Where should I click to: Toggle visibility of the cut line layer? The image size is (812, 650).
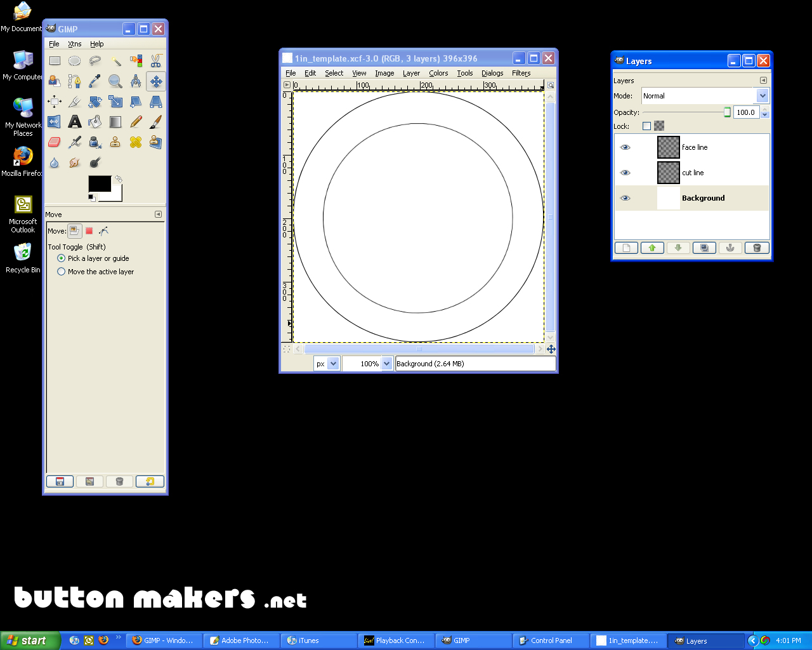tap(625, 173)
